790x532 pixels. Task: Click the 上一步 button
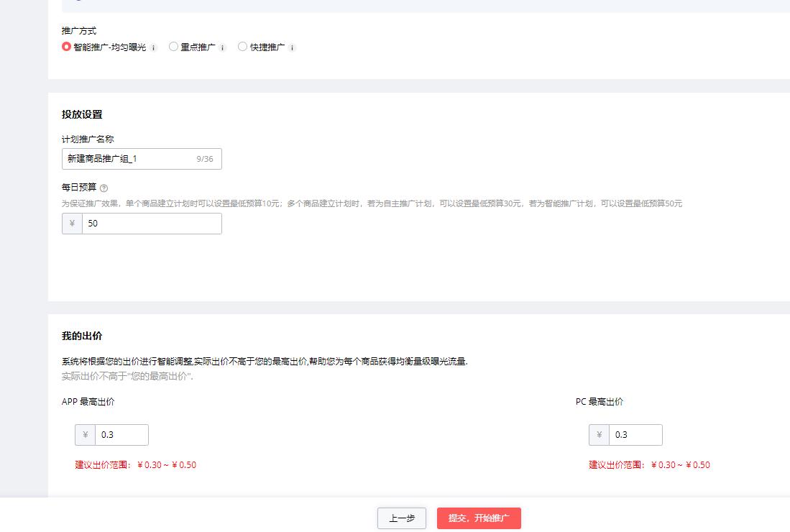(x=401, y=518)
